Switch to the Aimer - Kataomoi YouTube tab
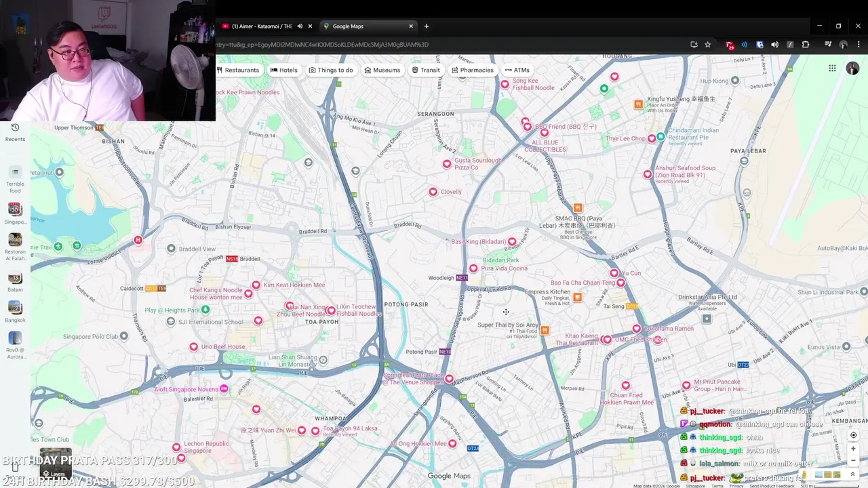 coord(261,26)
